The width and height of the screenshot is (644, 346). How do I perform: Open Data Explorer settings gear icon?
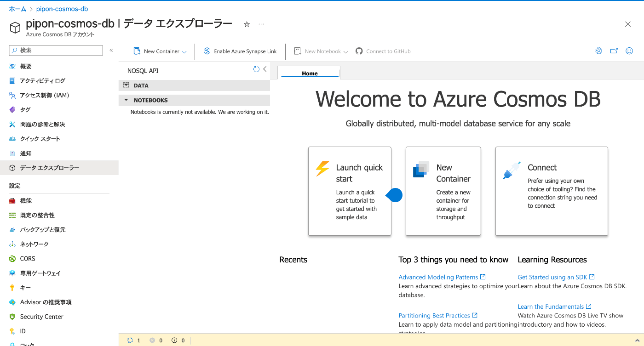pos(598,51)
